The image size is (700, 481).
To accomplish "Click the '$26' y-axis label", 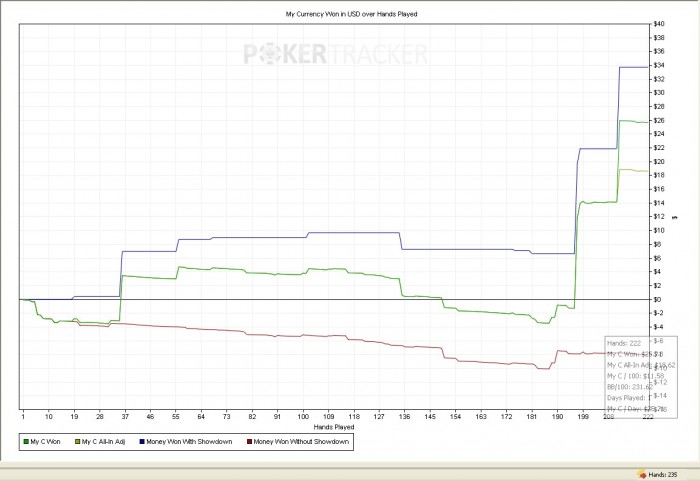I will (x=659, y=121).
